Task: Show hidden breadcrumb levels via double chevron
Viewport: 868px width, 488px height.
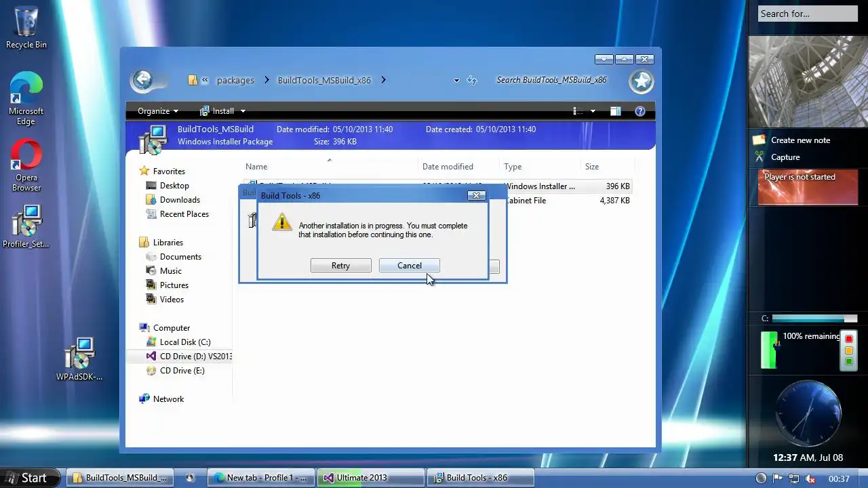Action: click(205, 80)
